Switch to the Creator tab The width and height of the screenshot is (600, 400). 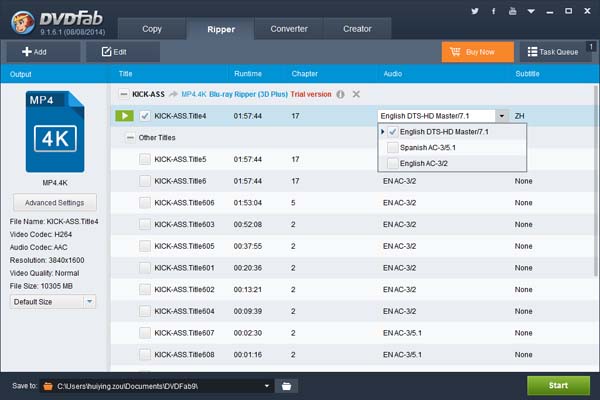point(357,29)
